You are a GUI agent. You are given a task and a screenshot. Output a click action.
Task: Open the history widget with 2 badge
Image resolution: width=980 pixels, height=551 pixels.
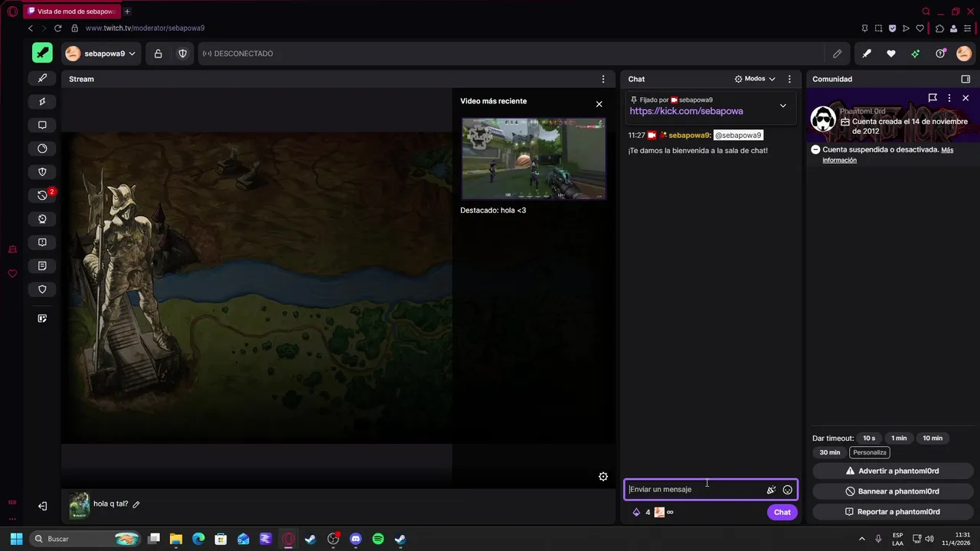coord(42,195)
